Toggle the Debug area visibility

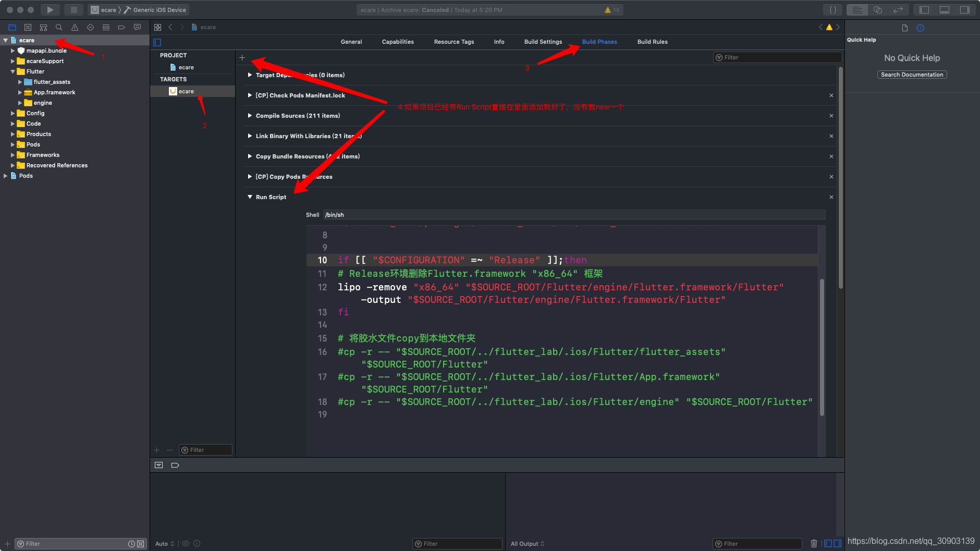pyautogui.click(x=945, y=10)
